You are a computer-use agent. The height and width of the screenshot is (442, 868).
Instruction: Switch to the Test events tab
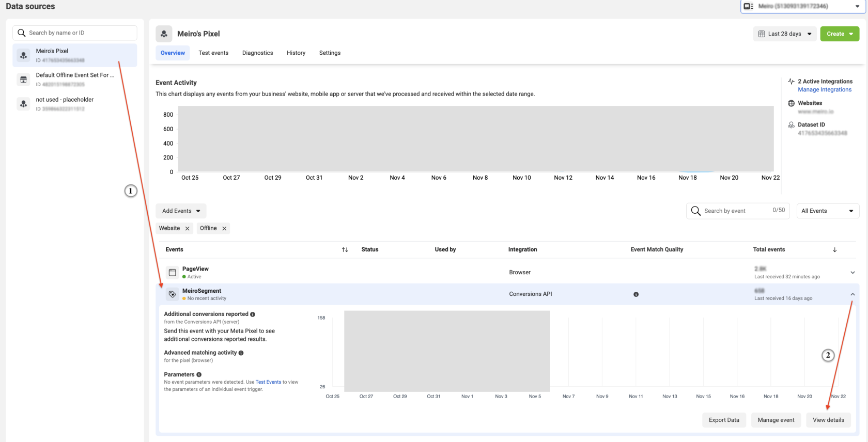coord(213,53)
